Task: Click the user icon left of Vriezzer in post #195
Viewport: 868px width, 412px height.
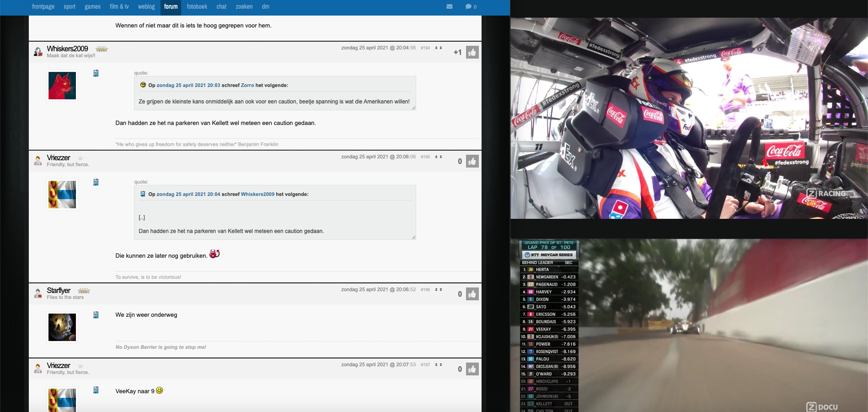Action: [38, 161]
